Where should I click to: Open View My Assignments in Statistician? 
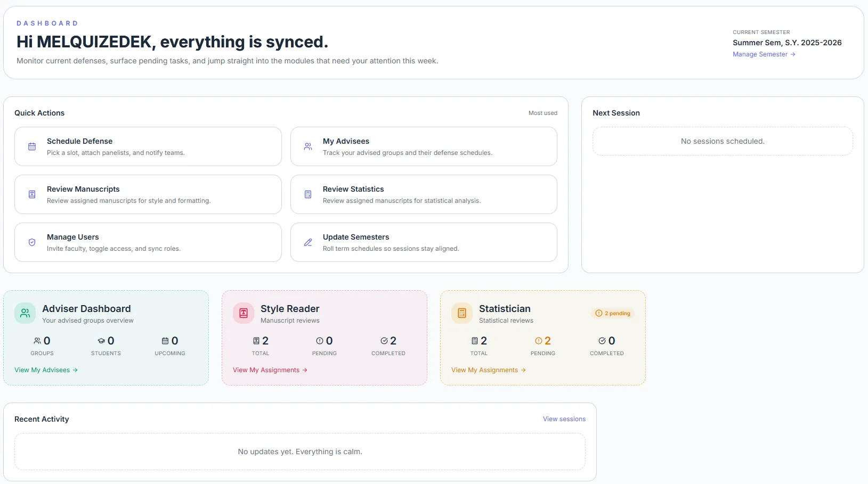[489, 370]
